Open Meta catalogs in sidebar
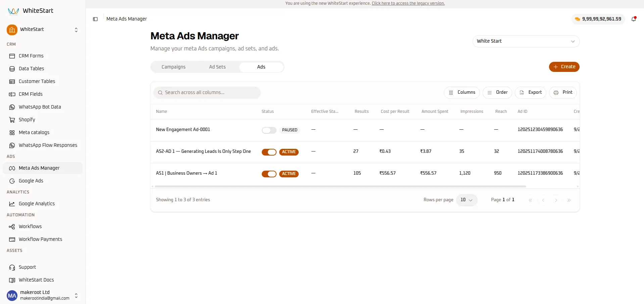 click(43, 132)
